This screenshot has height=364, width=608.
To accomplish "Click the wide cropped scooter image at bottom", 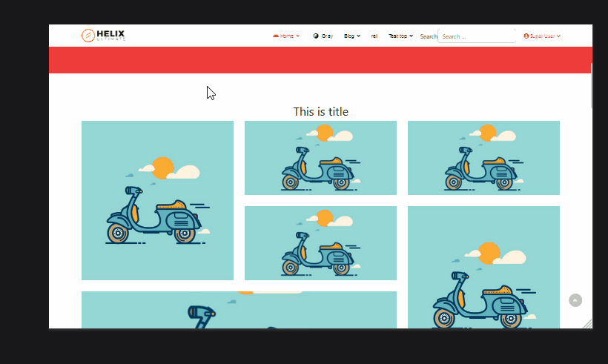I will [239, 310].
